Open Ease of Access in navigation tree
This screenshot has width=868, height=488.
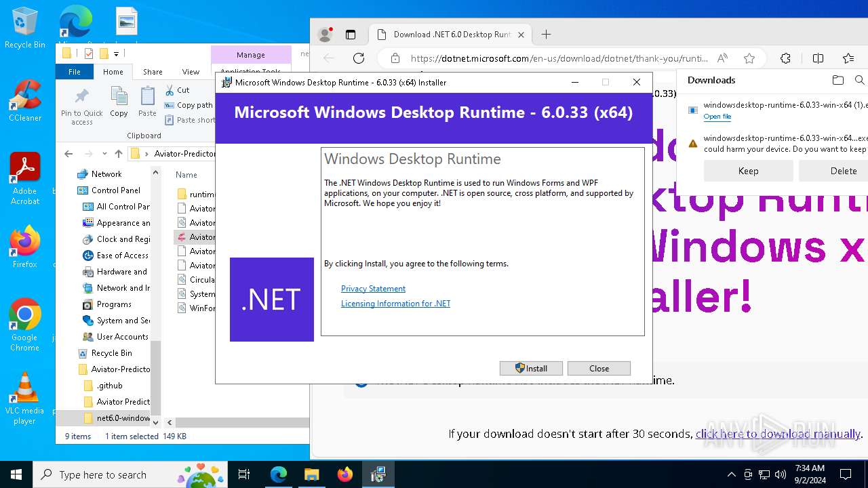pyautogui.click(x=116, y=256)
